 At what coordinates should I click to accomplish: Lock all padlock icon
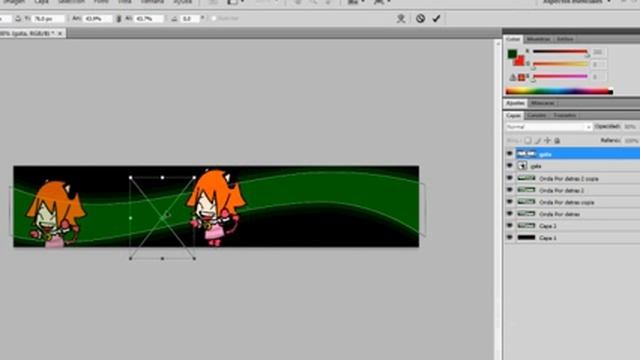(x=557, y=140)
